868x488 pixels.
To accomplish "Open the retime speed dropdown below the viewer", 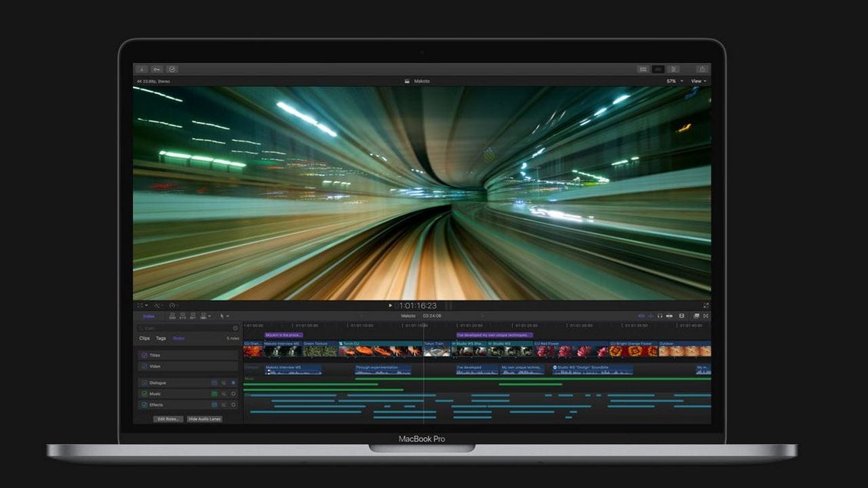I will (x=174, y=306).
